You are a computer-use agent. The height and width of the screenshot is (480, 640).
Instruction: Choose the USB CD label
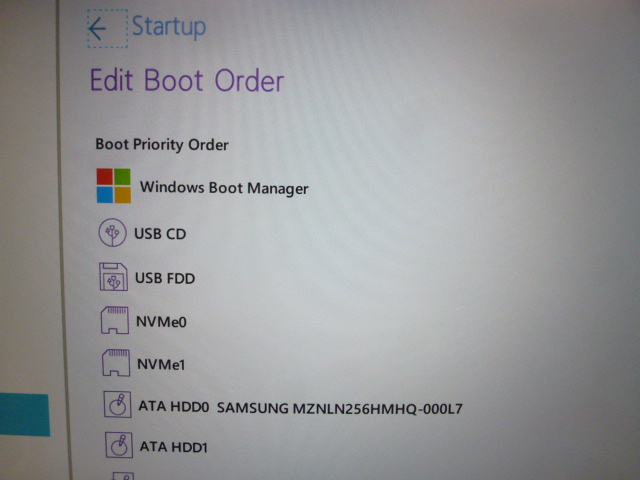click(x=160, y=234)
